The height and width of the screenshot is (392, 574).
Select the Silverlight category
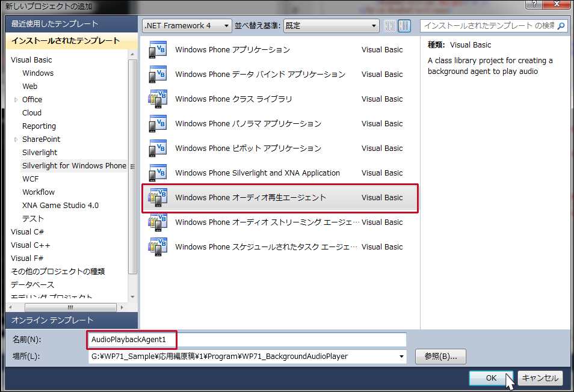tap(40, 153)
